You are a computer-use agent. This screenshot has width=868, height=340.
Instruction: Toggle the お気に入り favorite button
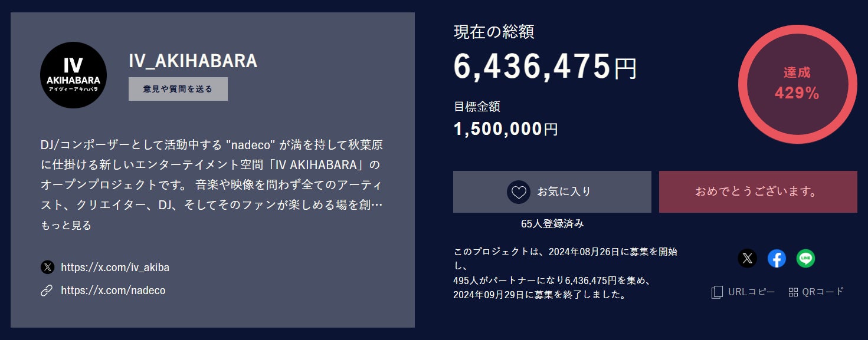coord(552,192)
